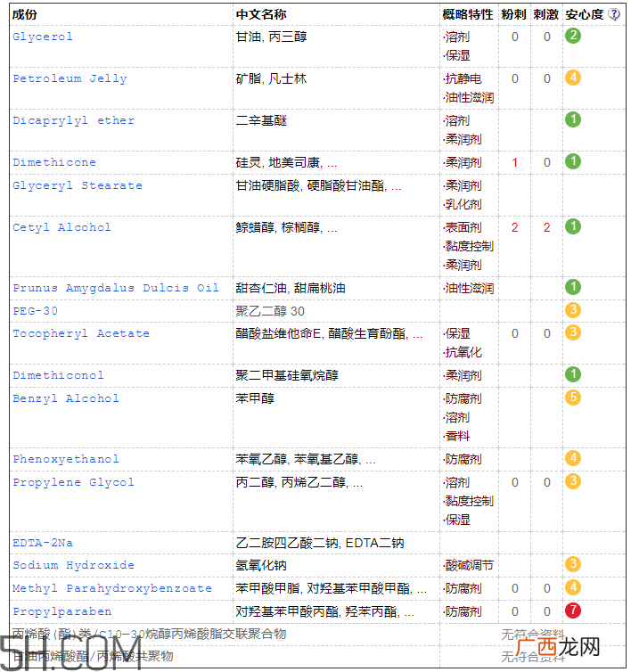Follow the Methyl Parahydroxybenzoate link
The image size is (631, 672).
(x=112, y=588)
